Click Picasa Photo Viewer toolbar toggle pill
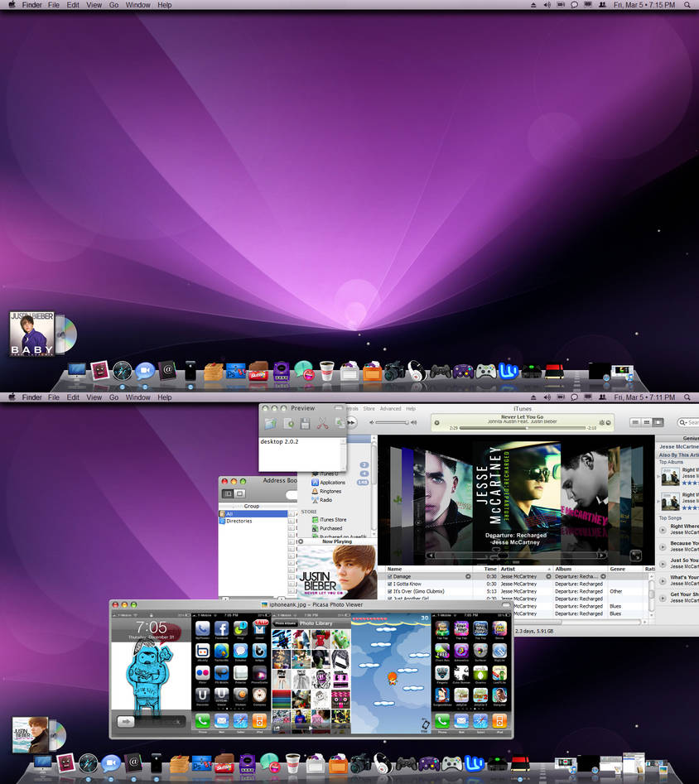The height and width of the screenshot is (784, 699). 506,605
